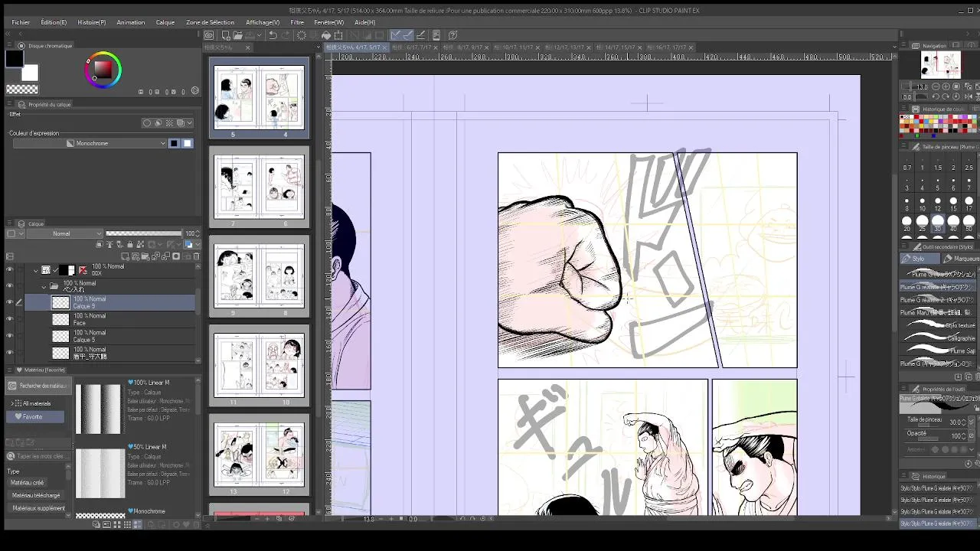Open the pages 9 and 8 thumbnail
Image resolution: width=980 pixels, height=551 pixels.
coord(259,275)
